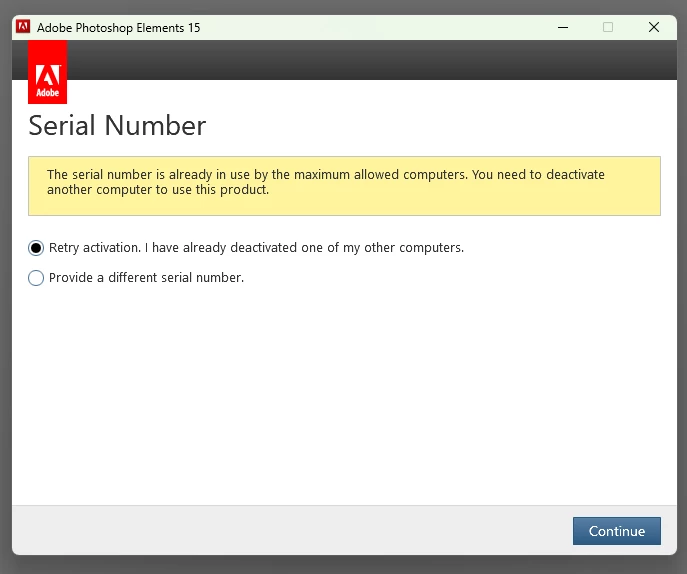The image size is (687, 574).
Task: Click the Continue button
Action: [616, 531]
